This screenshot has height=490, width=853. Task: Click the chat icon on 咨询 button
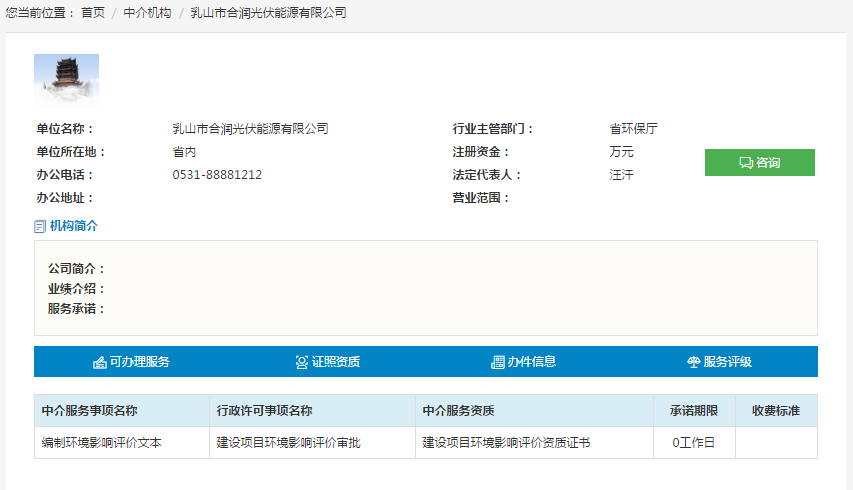click(745, 163)
